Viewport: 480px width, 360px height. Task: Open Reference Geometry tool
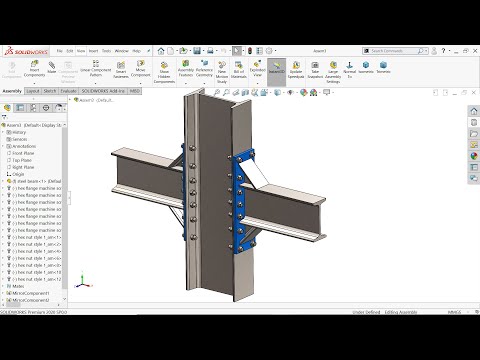click(204, 68)
